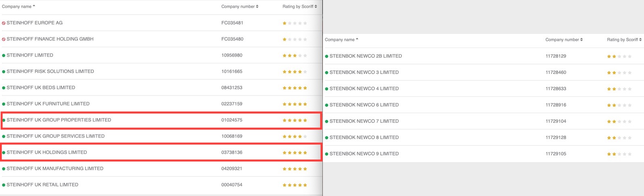Screen dimensions: 644x196
Task: Open STEINHOFF UK BEDS LIMITED entry
Action: pos(41,88)
